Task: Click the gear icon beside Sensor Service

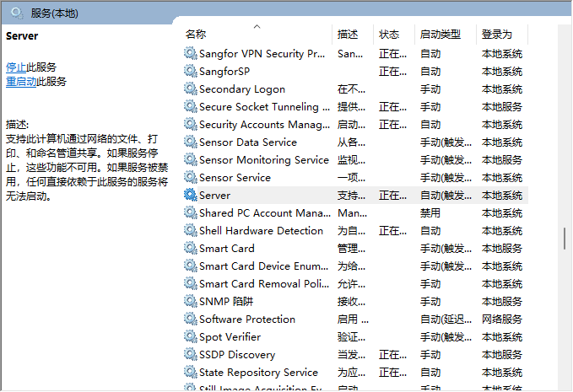Action: (x=191, y=177)
